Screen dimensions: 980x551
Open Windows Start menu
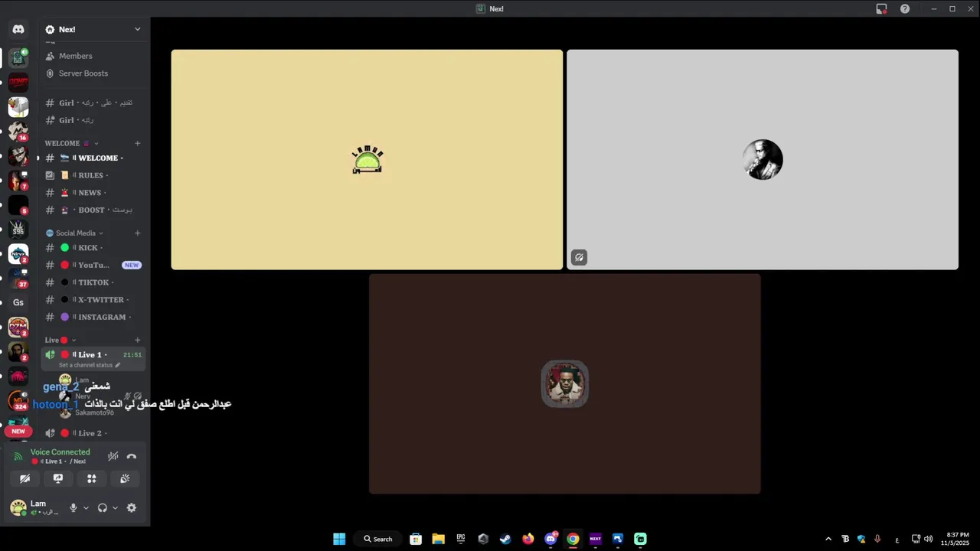tap(339, 539)
